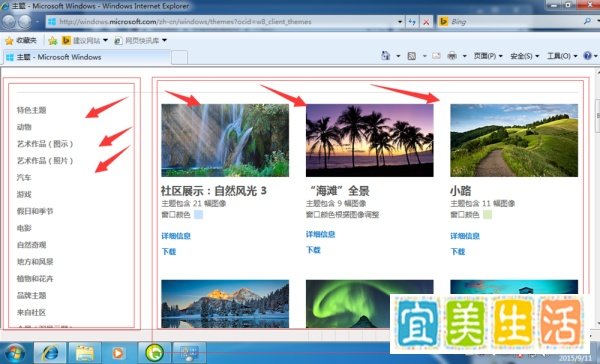Viewport: 600px width, 364px height.
Task: Click the 品牌主题 category link
Action: (x=31, y=295)
